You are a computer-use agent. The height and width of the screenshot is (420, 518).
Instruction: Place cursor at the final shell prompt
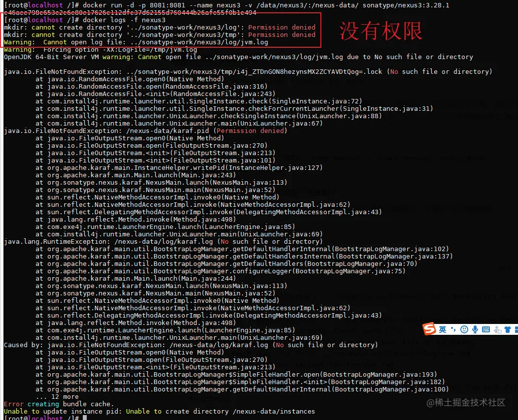85,418
